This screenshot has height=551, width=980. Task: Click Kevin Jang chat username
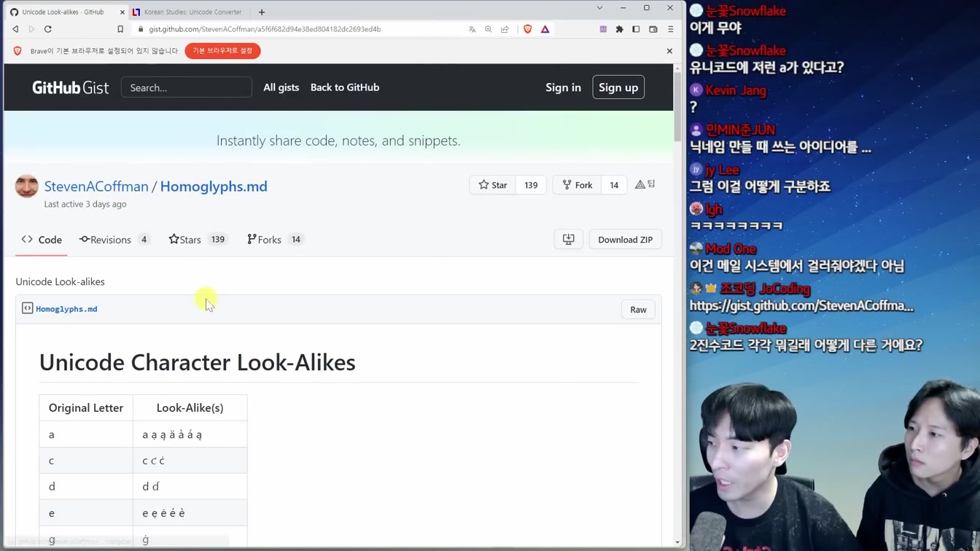click(x=736, y=90)
